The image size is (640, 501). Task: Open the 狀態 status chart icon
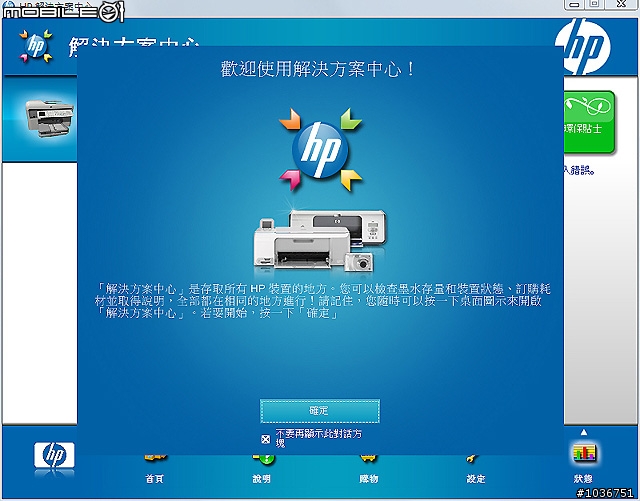584,453
